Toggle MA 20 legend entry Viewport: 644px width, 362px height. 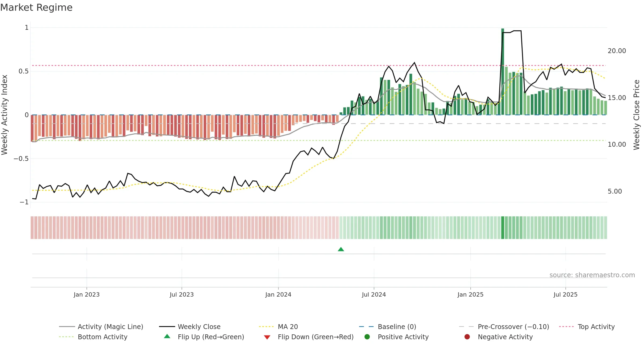(278, 327)
